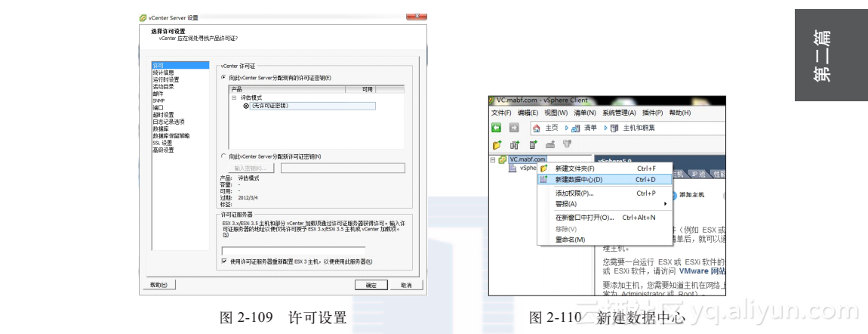Select 活动目录 in the settings list
This screenshot has height=334, width=868.
coord(180,86)
